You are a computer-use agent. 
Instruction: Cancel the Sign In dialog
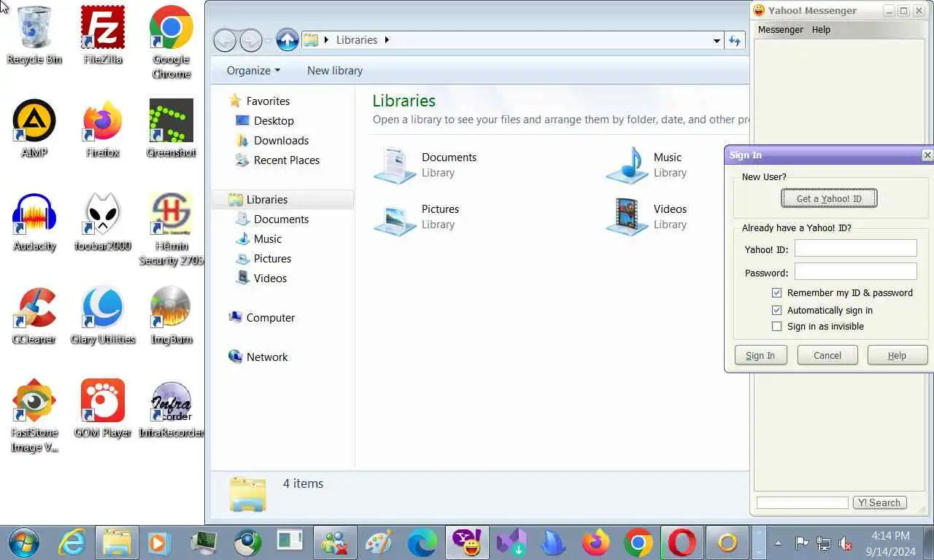coord(827,355)
